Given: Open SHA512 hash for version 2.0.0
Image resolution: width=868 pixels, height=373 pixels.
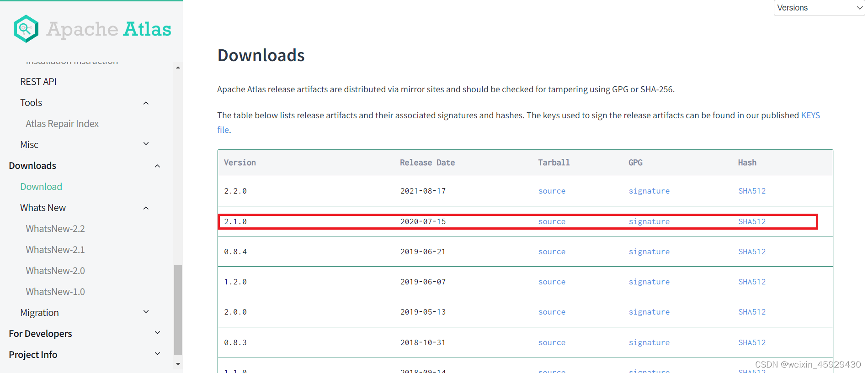Looking at the screenshot, I should point(752,312).
